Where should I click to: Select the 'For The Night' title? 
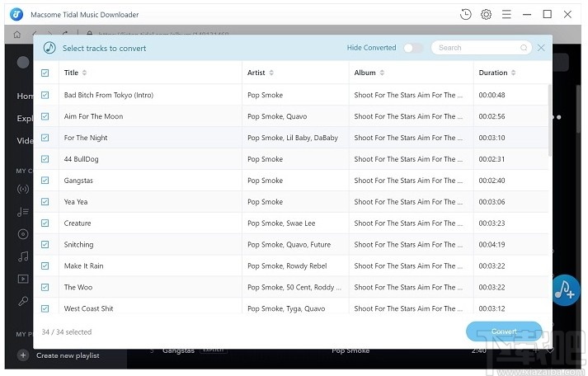pyautogui.click(x=86, y=138)
